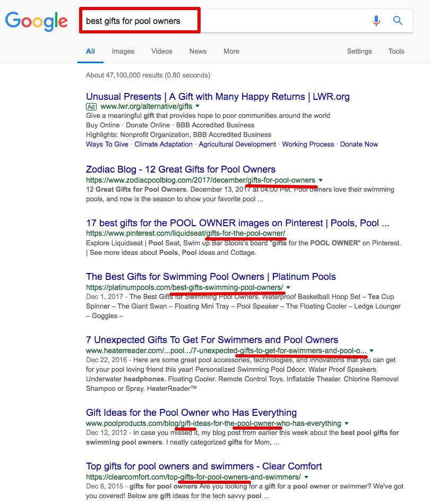The image size is (431, 504).
Task: Expand the dropdown arrow next to poolproducts.com URL
Action: tap(347, 423)
